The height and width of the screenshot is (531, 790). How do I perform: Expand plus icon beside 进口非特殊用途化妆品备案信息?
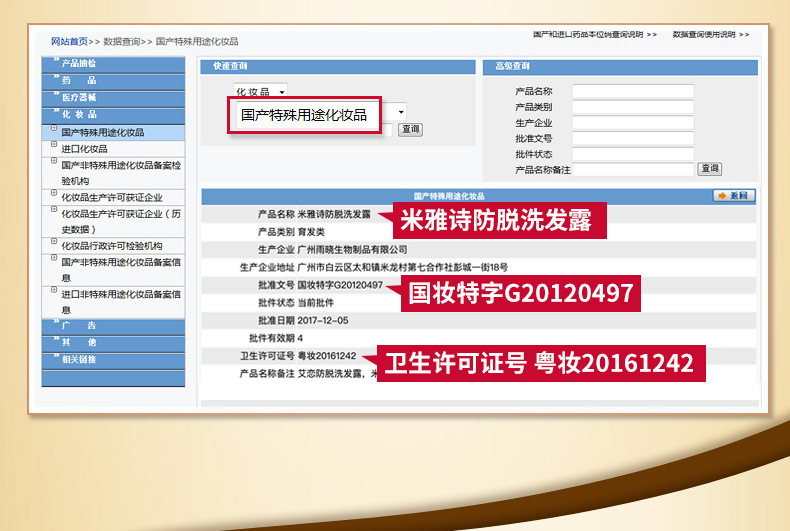point(54,290)
